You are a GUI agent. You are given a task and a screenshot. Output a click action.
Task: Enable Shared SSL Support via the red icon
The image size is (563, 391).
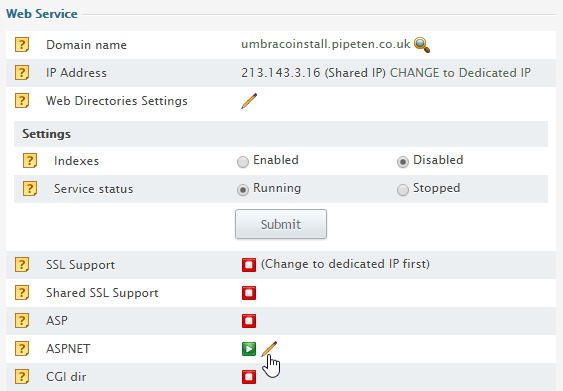coord(249,293)
